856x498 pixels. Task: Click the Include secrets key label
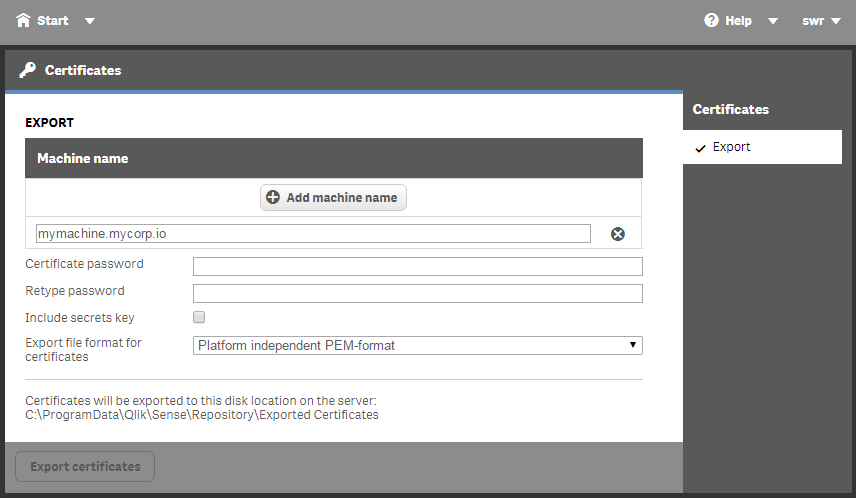pyautogui.click(x=80, y=318)
